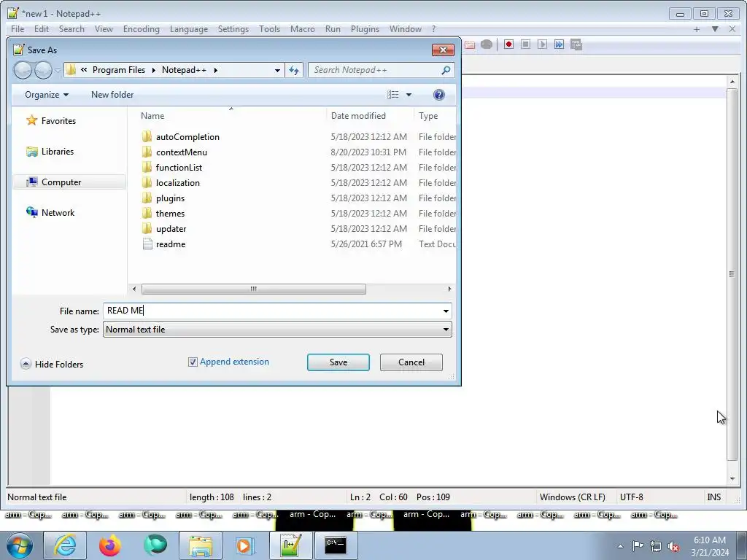
Task: Click Save recorded macro toolbar icon
Action: coord(576,44)
